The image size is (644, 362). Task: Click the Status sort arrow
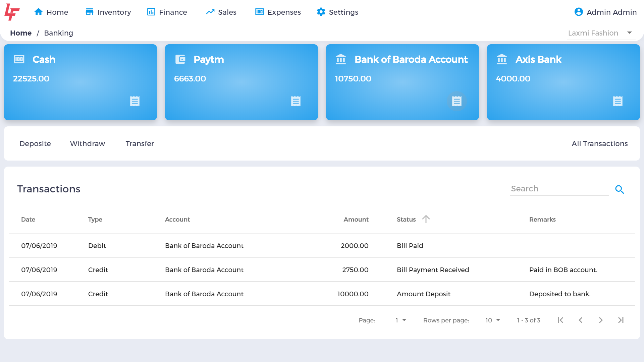(426, 219)
